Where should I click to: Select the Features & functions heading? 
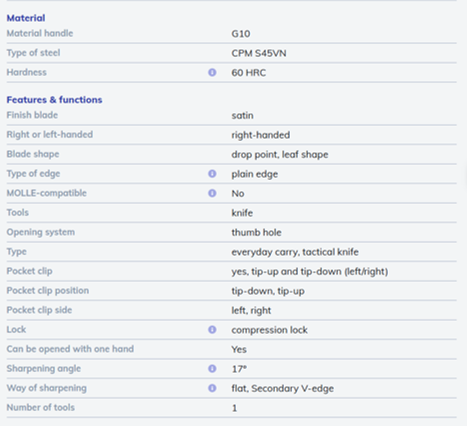click(54, 100)
